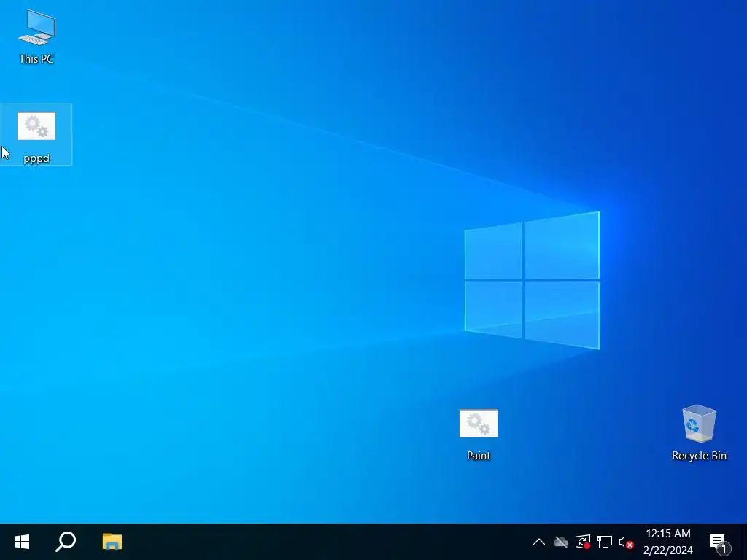The image size is (747, 560).
Task: Show hidden system tray icons
Action: pyautogui.click(x=539, y=542)
